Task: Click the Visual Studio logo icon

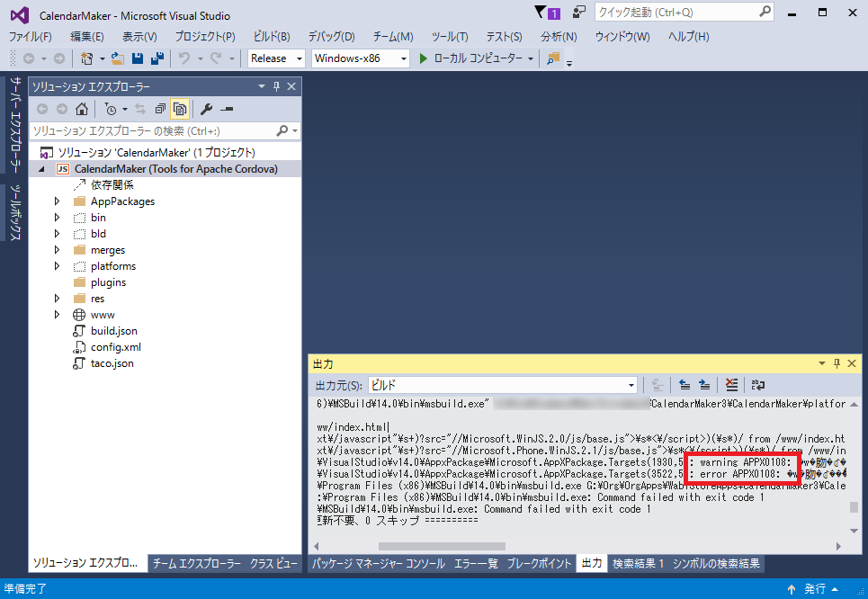Action: (20, 15)
